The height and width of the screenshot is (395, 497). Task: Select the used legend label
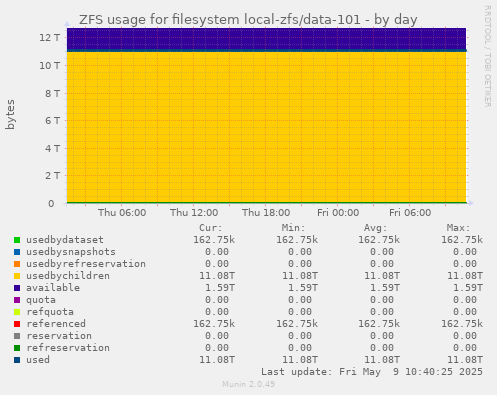click(38, 360)
